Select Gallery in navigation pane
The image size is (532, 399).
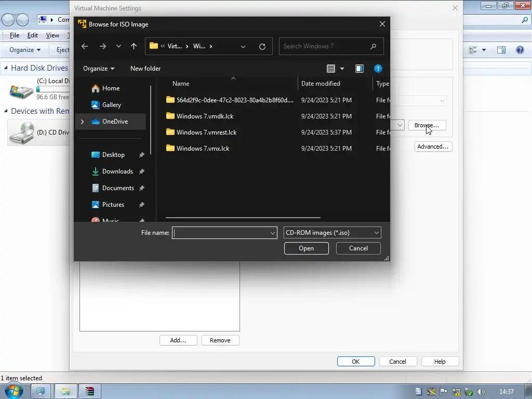pos(111,105)
